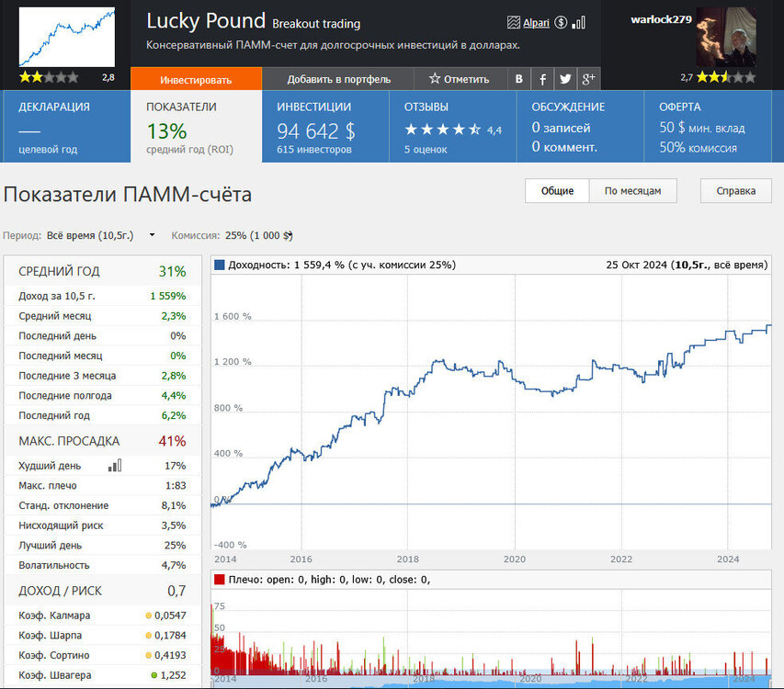Open the Инвестиции tab
The height and width of the screenshot is (689, 784).
325,127
